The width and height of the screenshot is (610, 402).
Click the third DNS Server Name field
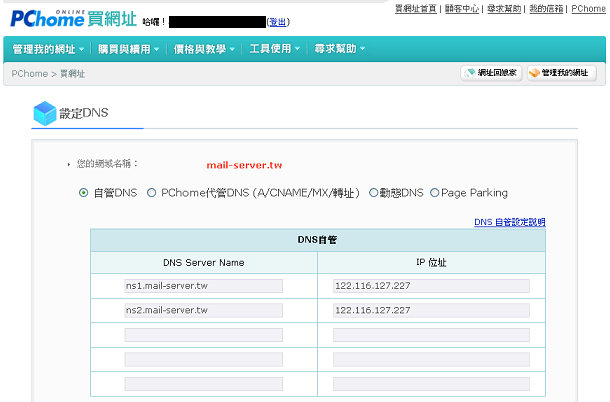(x=203, y=335)
